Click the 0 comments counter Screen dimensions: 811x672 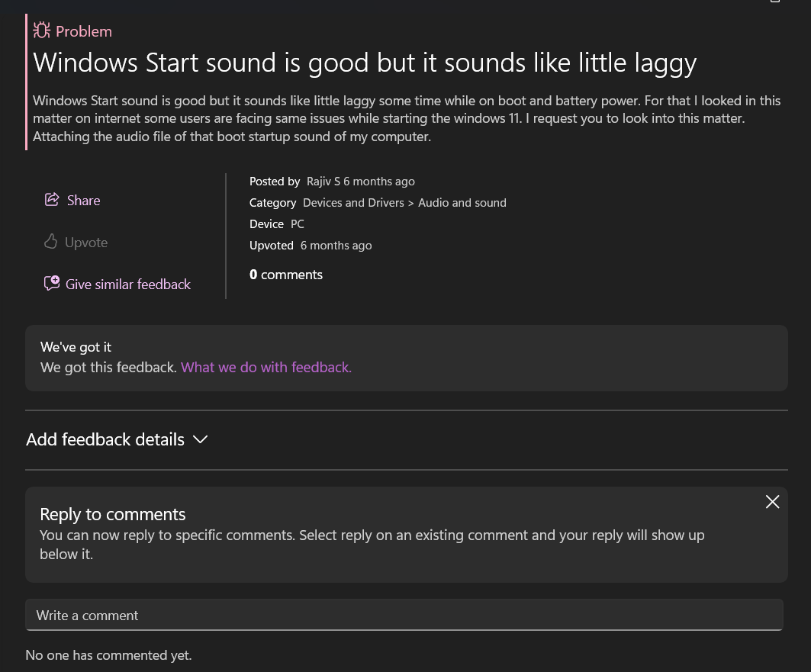tap(285, 274)
